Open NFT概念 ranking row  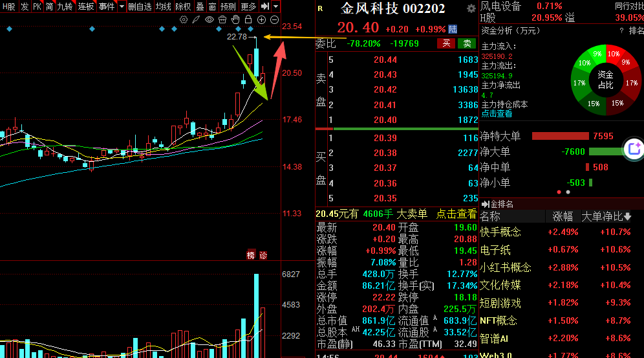point(555,320)
